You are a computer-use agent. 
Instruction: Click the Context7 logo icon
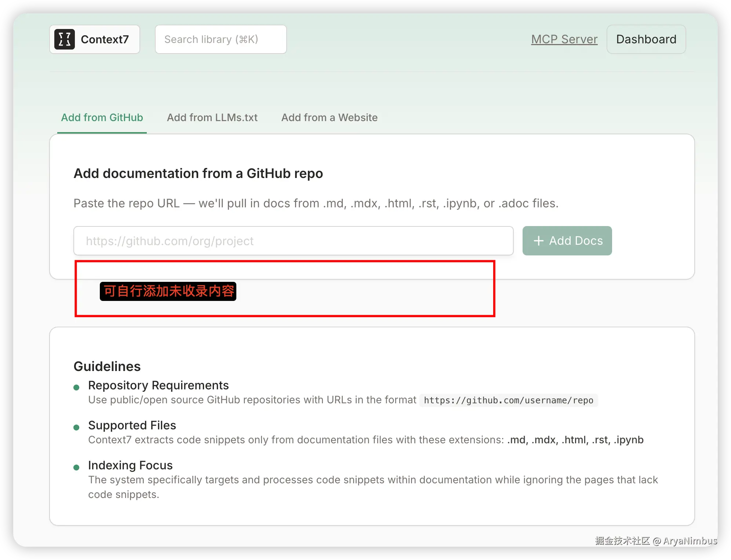[x=65, y=39]
